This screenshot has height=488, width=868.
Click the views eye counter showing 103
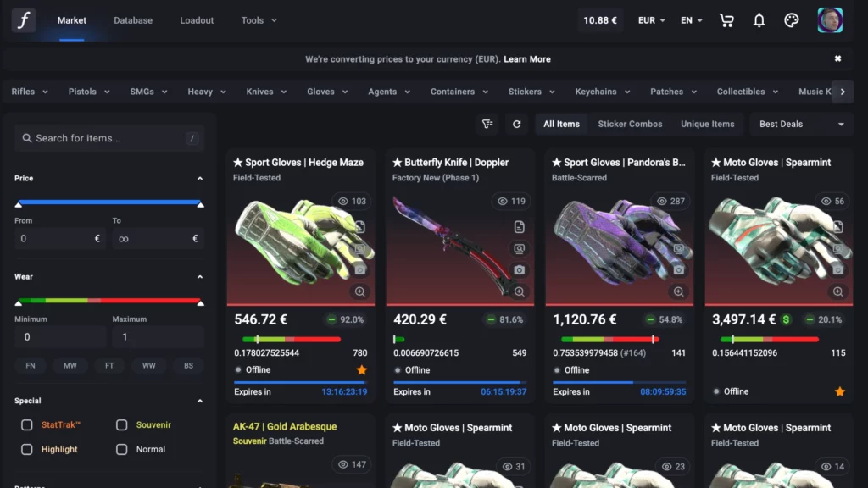[352, 202]
